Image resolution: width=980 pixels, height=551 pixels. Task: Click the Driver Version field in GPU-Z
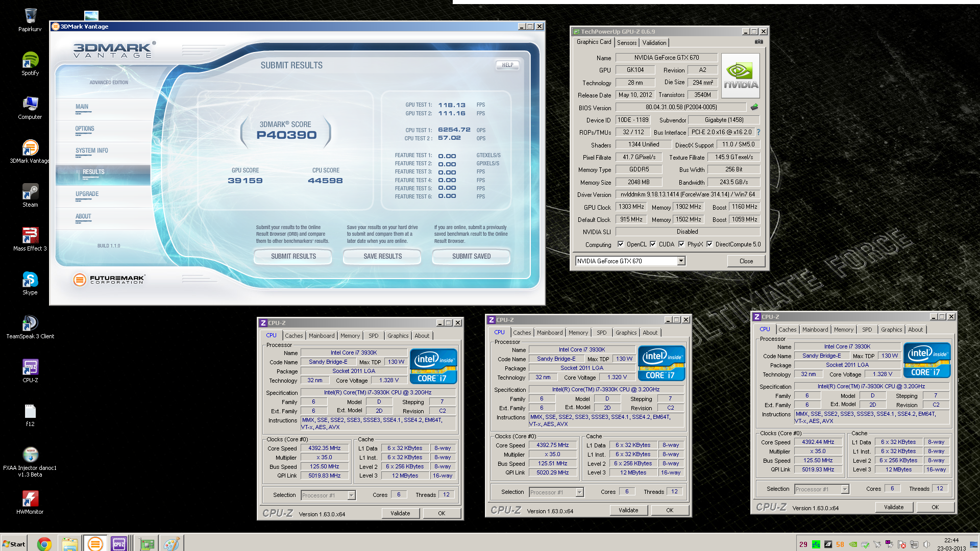coord(688,194)
